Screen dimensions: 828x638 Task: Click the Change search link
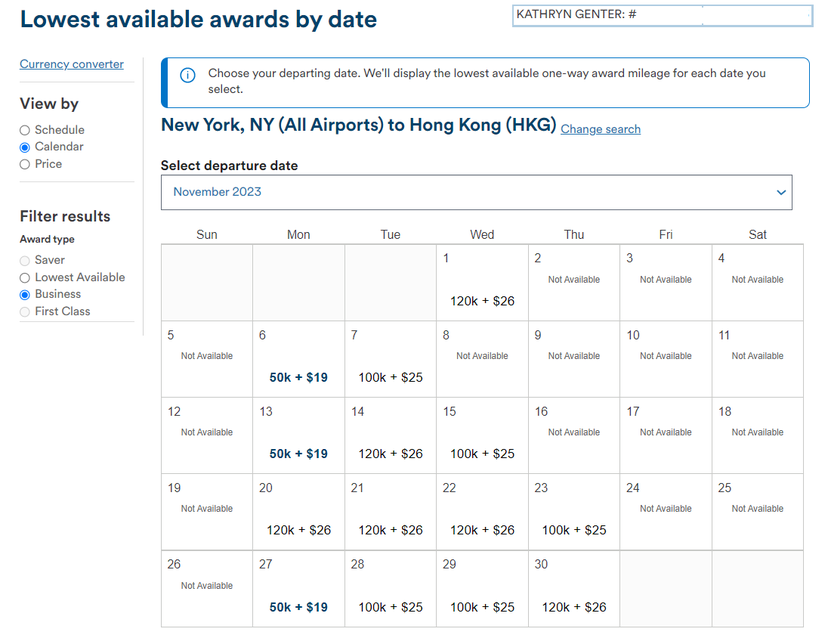(x=600, y=129)
